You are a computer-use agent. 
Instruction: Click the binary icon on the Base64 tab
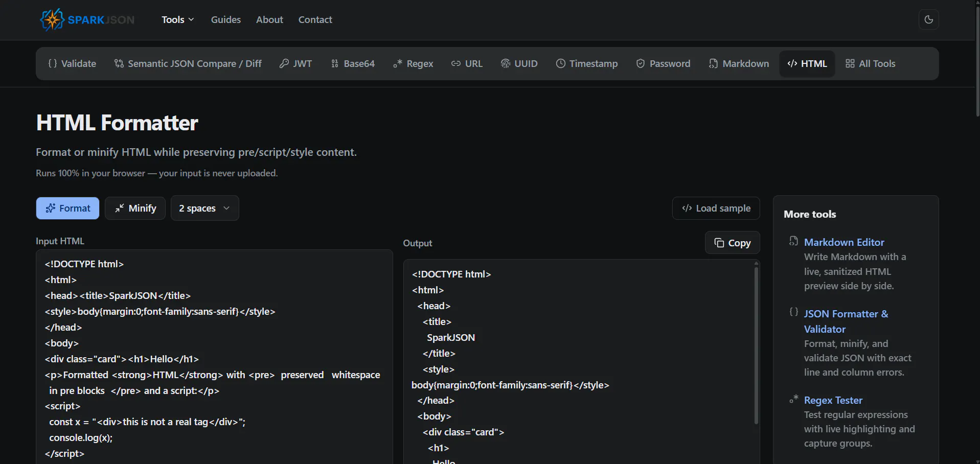click(334, 63)
